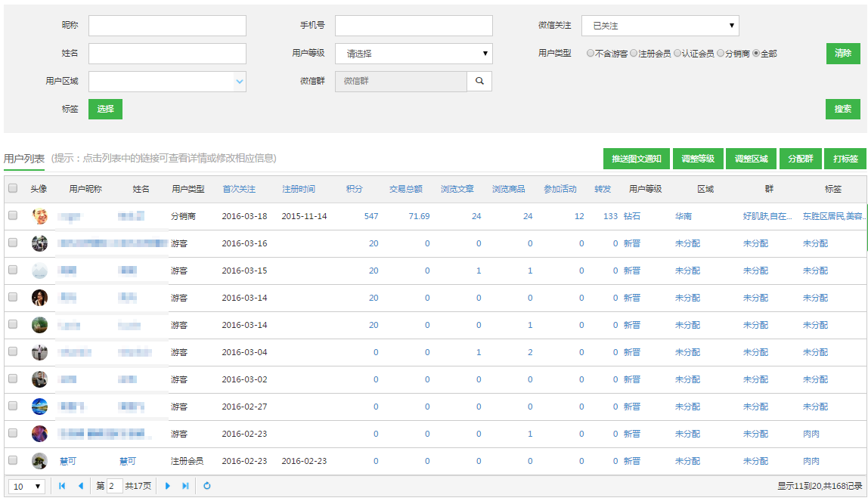Go to the previous page arrow
Viewport: 868px width, 501px height.
coord(81,486)
